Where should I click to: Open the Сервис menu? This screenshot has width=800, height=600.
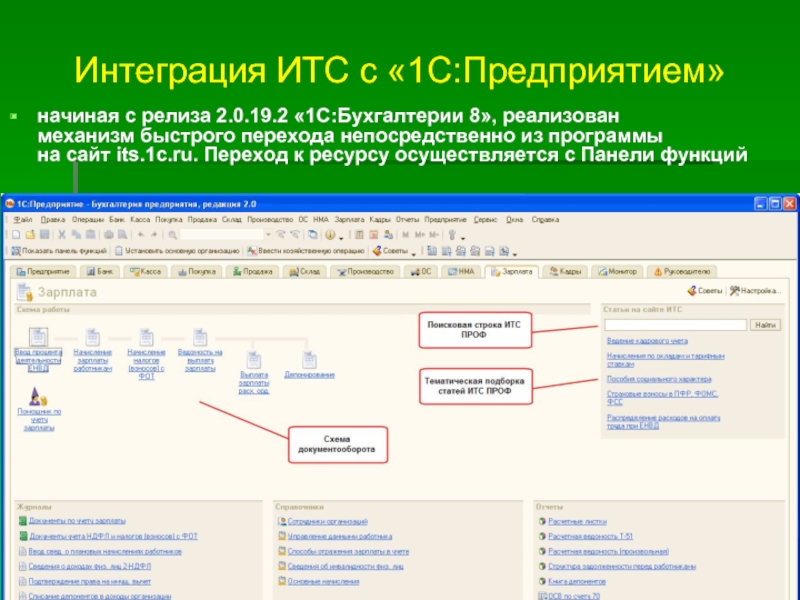485,219
